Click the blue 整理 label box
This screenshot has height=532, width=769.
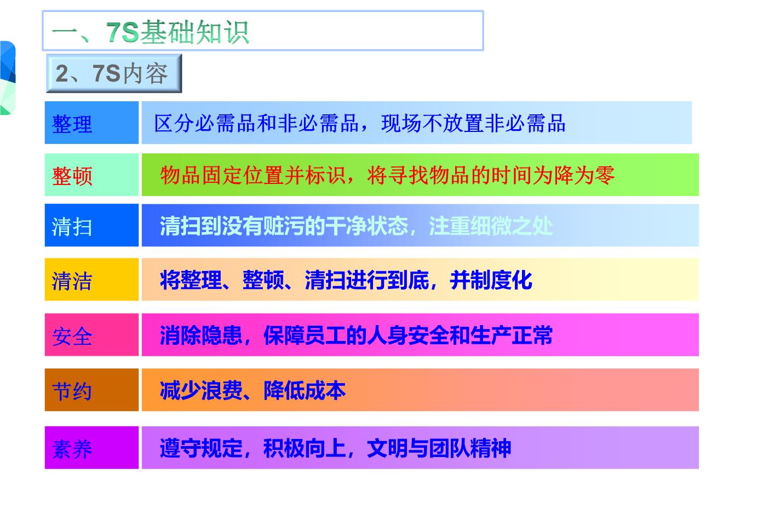[91, 123]
